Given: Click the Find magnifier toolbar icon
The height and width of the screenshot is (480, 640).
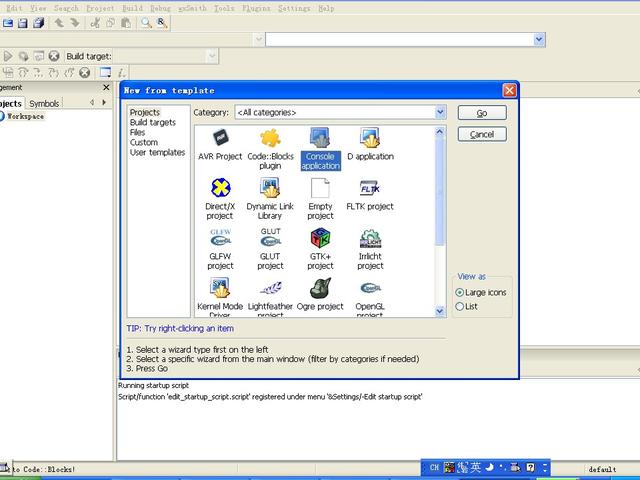Looking at the screenshot, I should pos(146,23).
